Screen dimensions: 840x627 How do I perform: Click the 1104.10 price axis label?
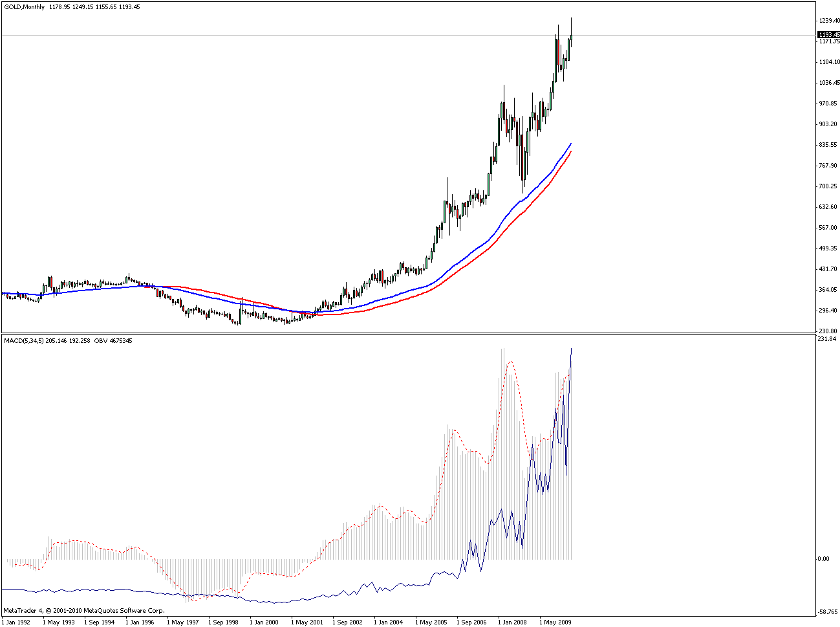pos(829,62)
